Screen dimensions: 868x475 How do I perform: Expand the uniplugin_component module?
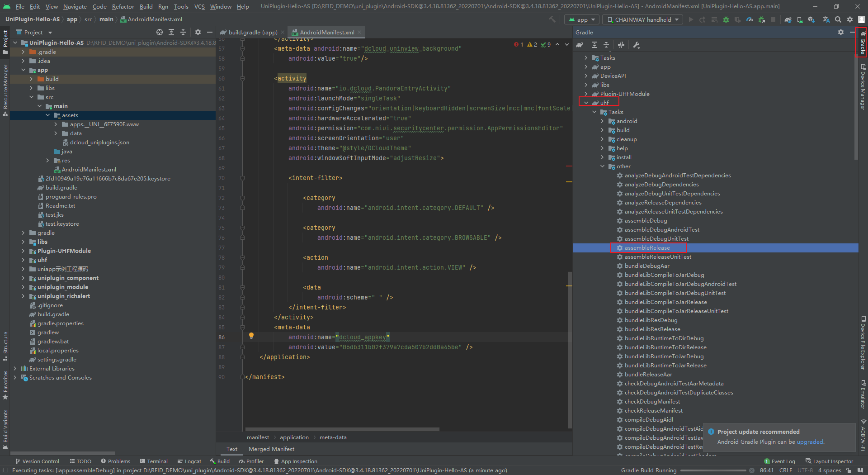pyautogui.click(x=24, y=278)
